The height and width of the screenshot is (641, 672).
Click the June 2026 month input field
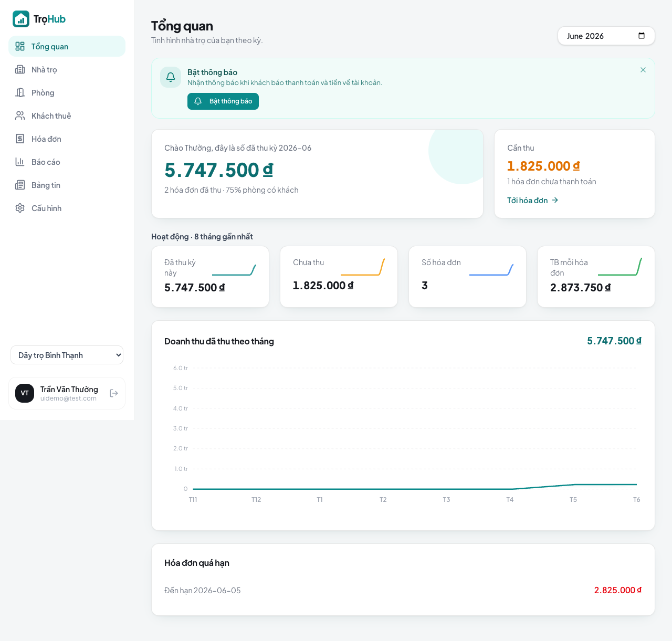click(x=606, y=36)
